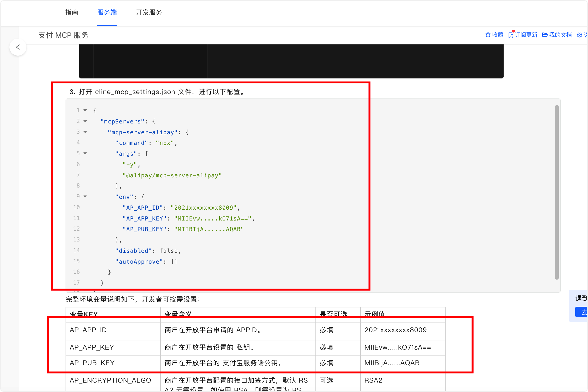Image resolution: width=588 pixels, height=392 pixels.
Task: Click the "disabled" key on line 14
Action: point(133,251)
